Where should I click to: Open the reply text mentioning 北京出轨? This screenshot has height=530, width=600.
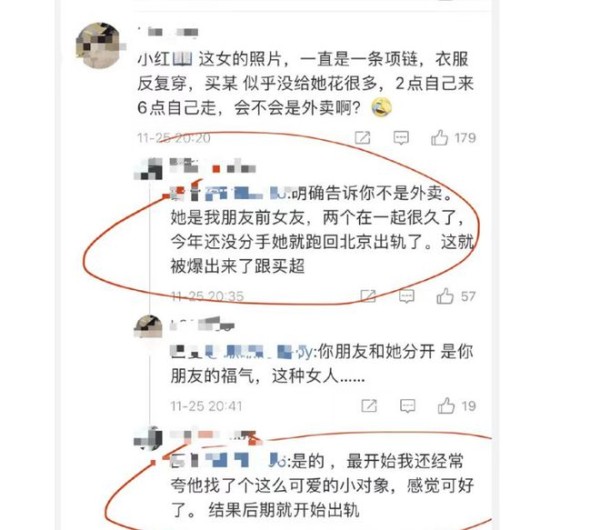coord(321,230)
